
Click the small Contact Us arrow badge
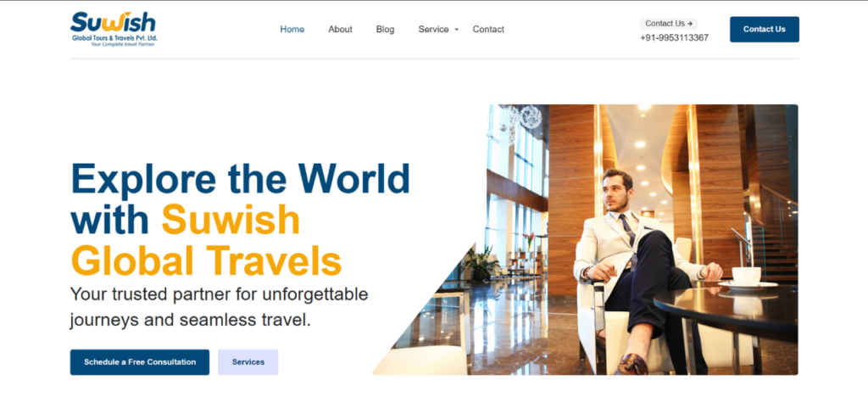click(x=669, y=23)
